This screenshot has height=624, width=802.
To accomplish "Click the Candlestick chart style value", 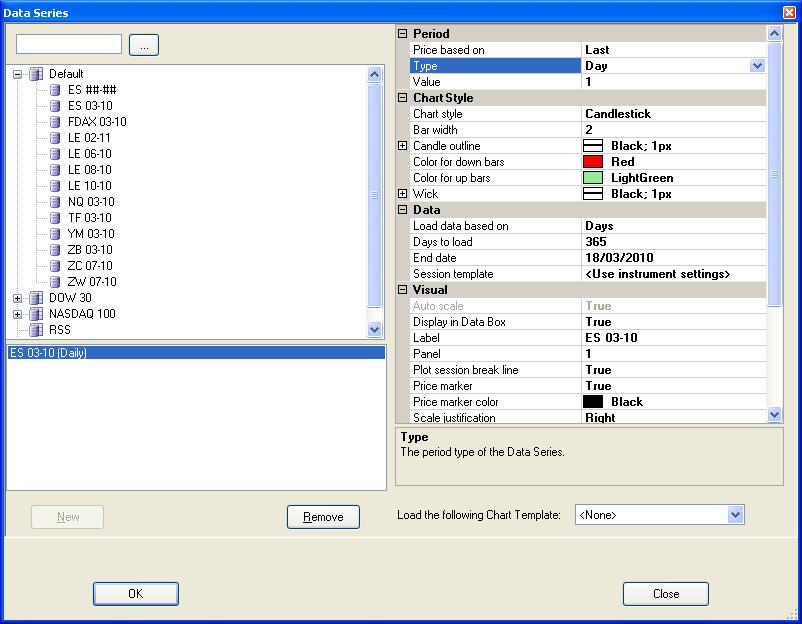I will [674, 114].
